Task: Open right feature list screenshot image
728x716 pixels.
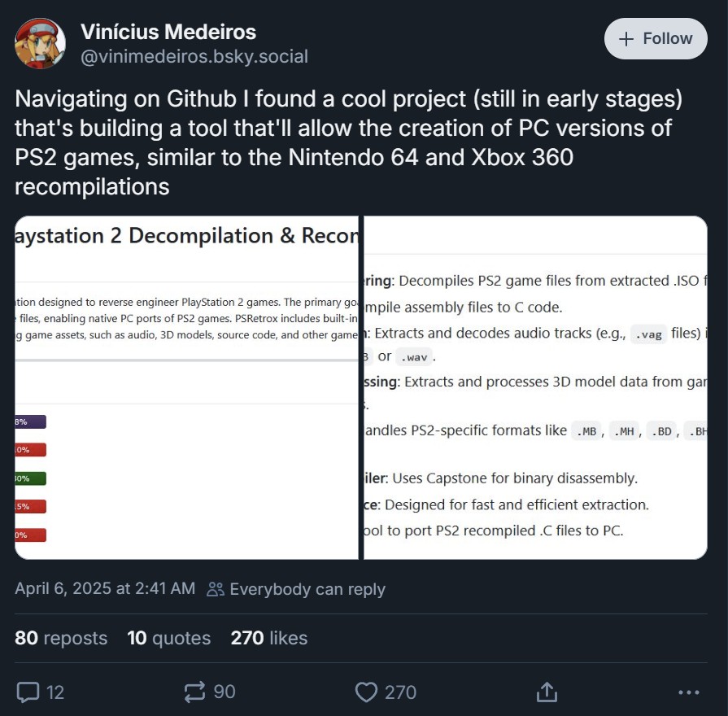Action: pyautogui.click(x=535, y=388)
